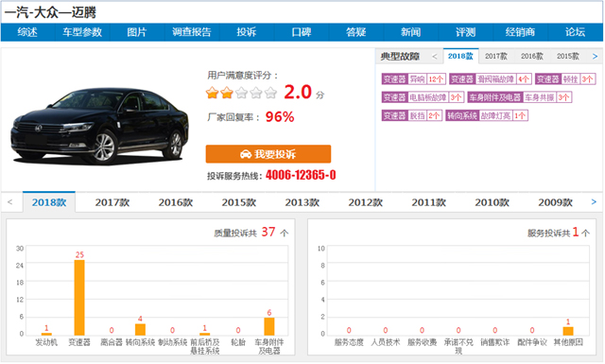Open the 车身附件及电器 车身共振 fault tag

tap(519, 97)
